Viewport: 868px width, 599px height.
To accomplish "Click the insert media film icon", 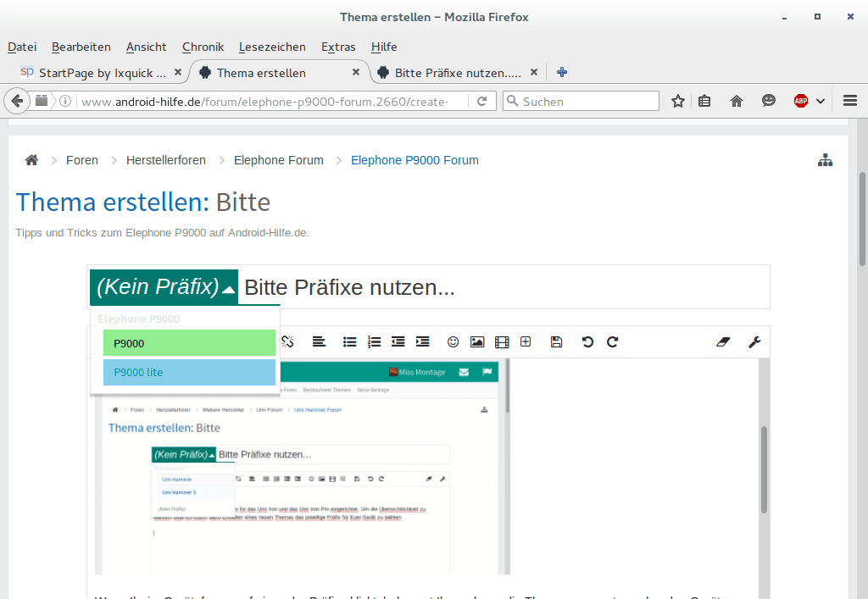I will [502, 341].
